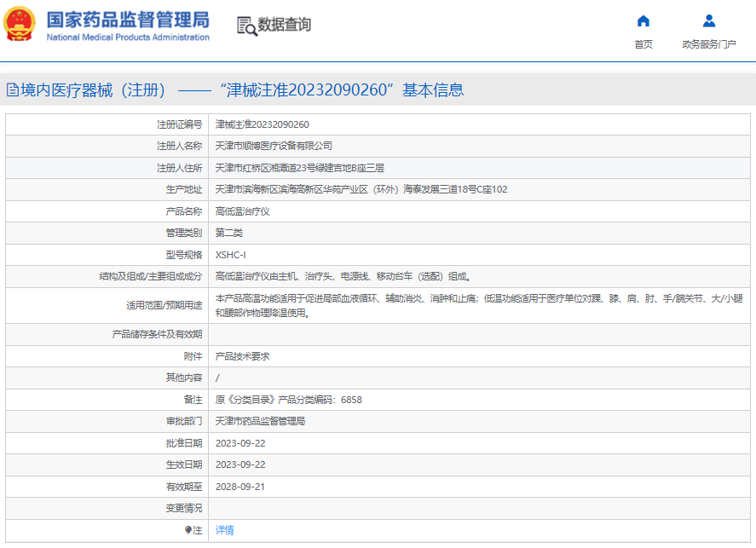756x548 pixels.
Task: Select 天津市顺博医疗设备有限公司 cell
Action: pyautogui.click(x=274, y=146)
